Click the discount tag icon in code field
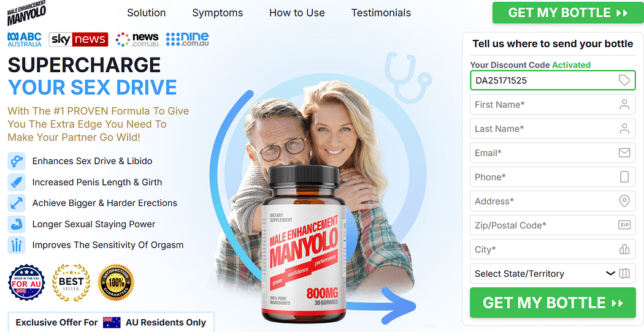 pyautogui.click(x=624, y=80)
